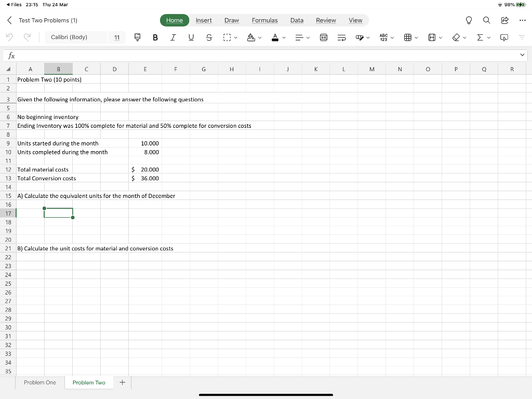
Task: Switch to the View tab
Action: pyautogui.click(x=355, y=20)
